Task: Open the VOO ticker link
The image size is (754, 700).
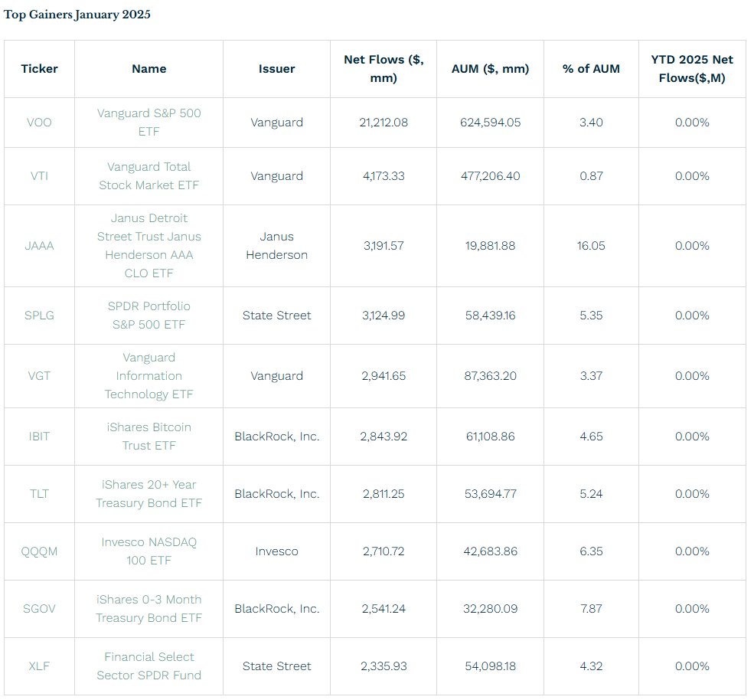Action: click(39, 123)
